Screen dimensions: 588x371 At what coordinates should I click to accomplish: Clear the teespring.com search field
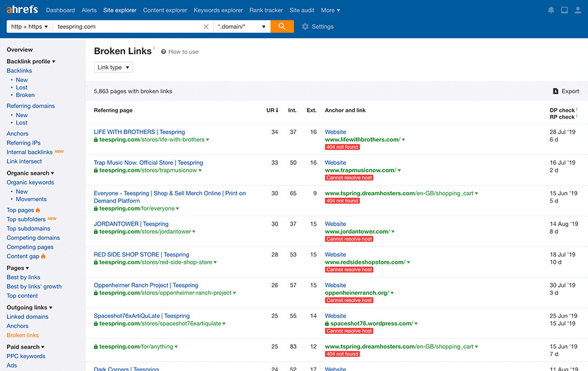tap(206, 27)
